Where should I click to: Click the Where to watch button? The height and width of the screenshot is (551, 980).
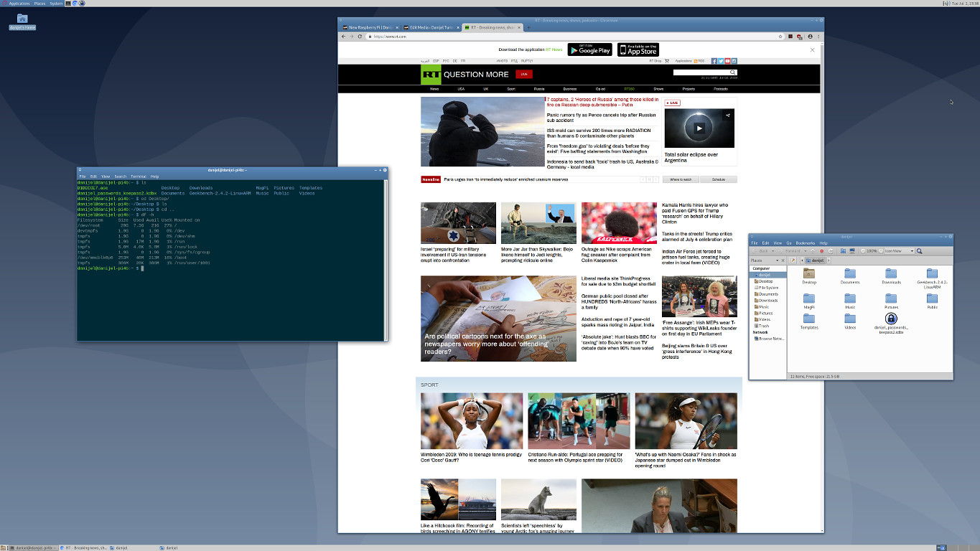[681, 179]
